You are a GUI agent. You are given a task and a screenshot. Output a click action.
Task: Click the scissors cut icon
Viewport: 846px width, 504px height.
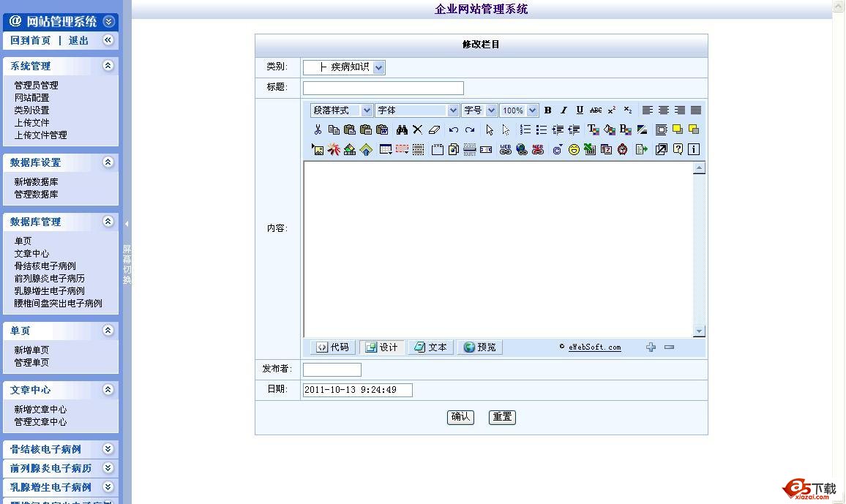[318, 129]
